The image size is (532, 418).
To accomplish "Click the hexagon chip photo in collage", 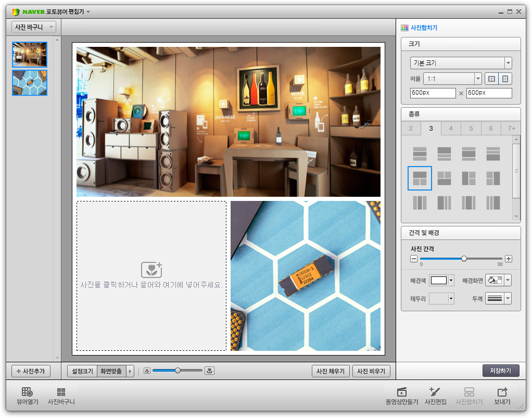I will 306,276.
